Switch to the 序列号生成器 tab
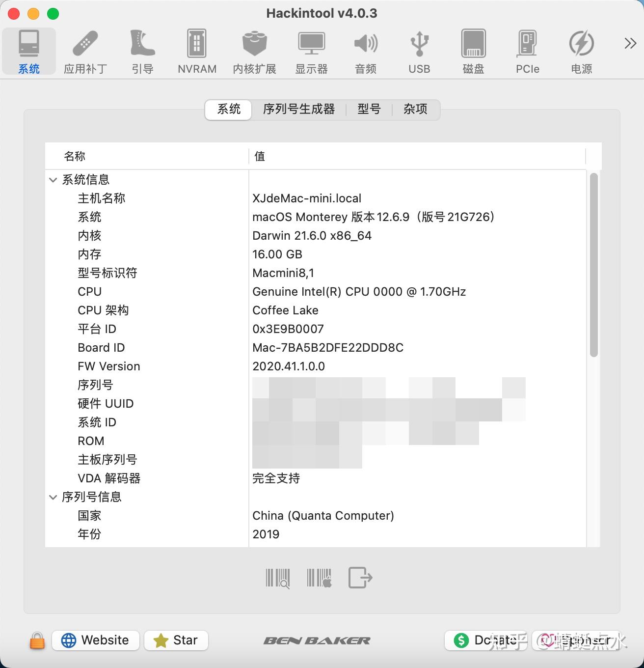The image size is (644, 668). click(x=298, y=110)
